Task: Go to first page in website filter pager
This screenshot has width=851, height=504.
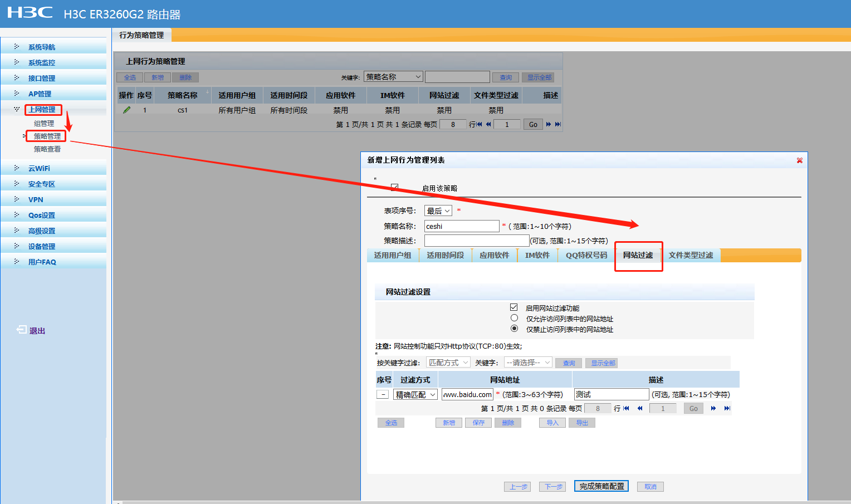Action: [626, 408]
